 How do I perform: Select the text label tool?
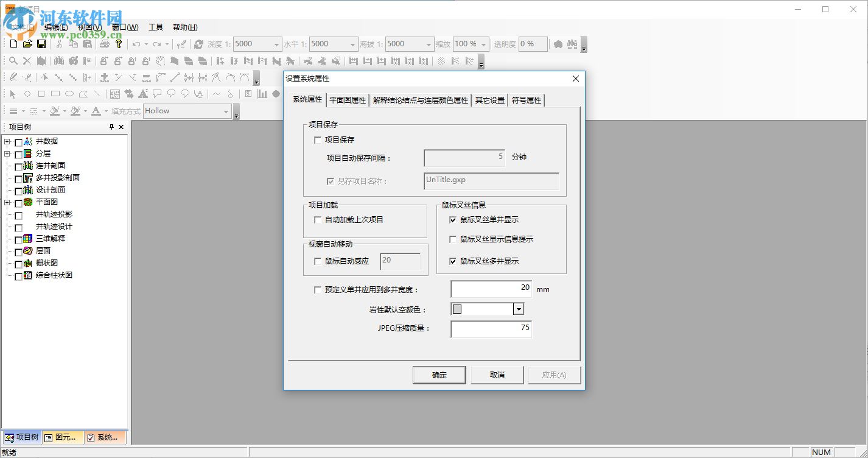[142, 94]
